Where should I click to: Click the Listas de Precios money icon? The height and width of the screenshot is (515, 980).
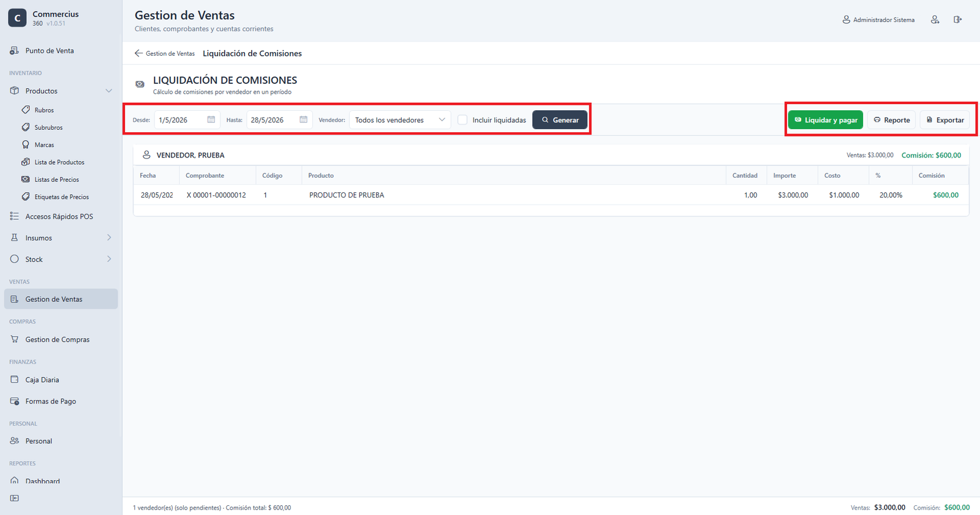pyautogui.click(x=26, y=179)
